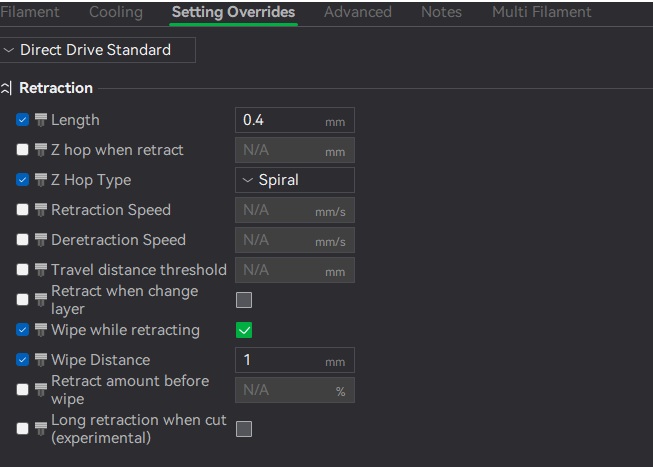The height and width of the screenshot is (467, 653).
Task: Switch to the Cooling tab
Action: (x=116, y=12)
